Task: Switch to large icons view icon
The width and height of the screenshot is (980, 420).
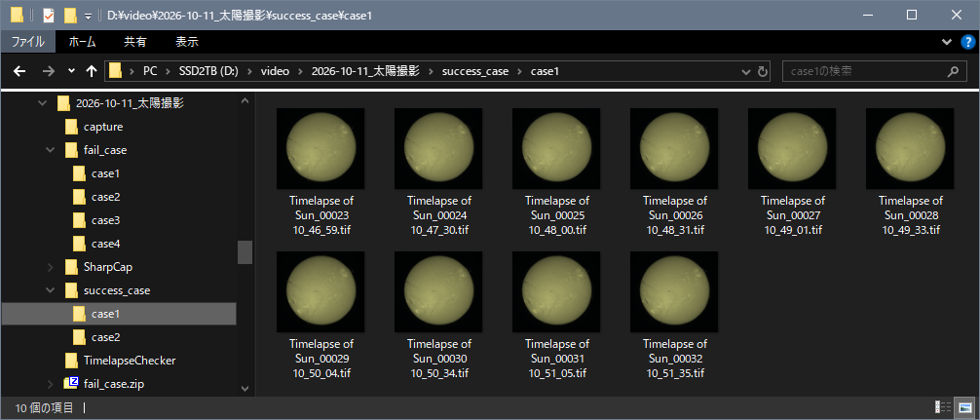Action: tap(965, 407)
